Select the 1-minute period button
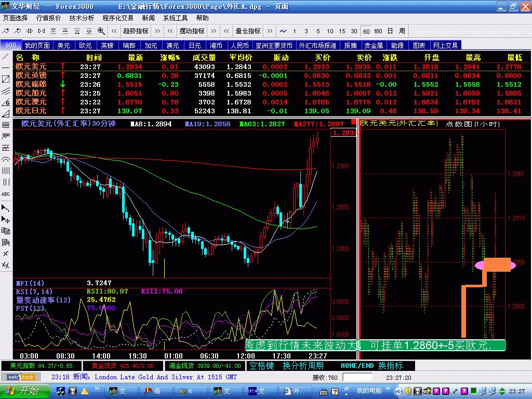532x399 pixels. tap(294, 31)
